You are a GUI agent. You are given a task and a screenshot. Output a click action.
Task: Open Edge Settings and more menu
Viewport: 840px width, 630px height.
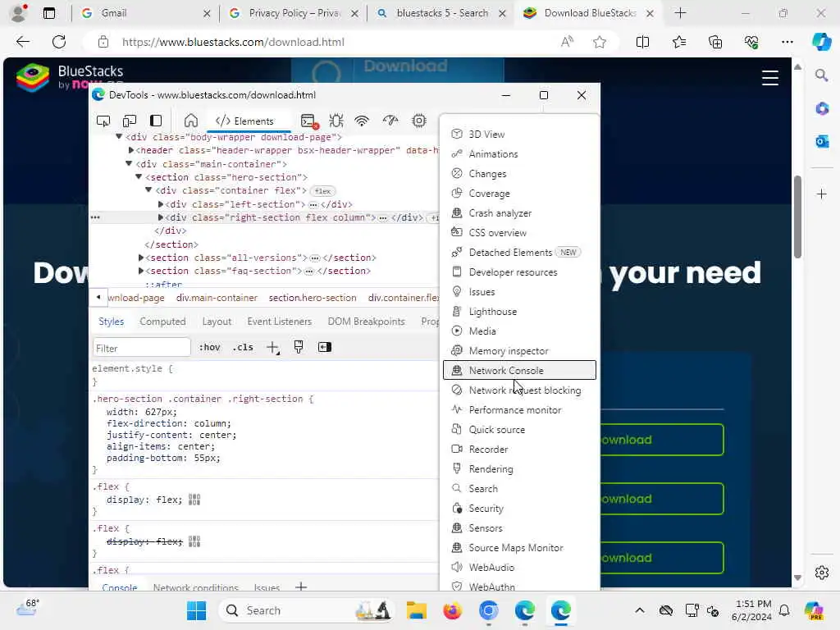(x=787, y=42)
